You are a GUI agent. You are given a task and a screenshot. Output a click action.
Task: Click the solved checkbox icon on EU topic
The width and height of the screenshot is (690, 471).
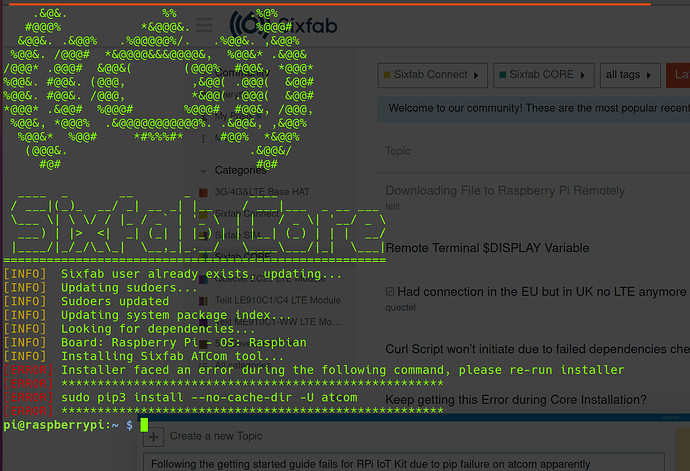(x=390, y=291)
